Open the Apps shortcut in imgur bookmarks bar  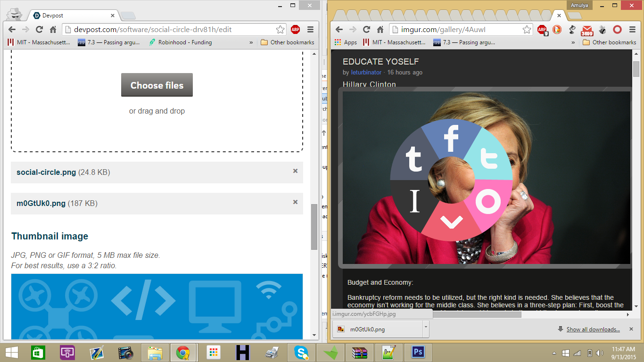click(x=346, y=42)
